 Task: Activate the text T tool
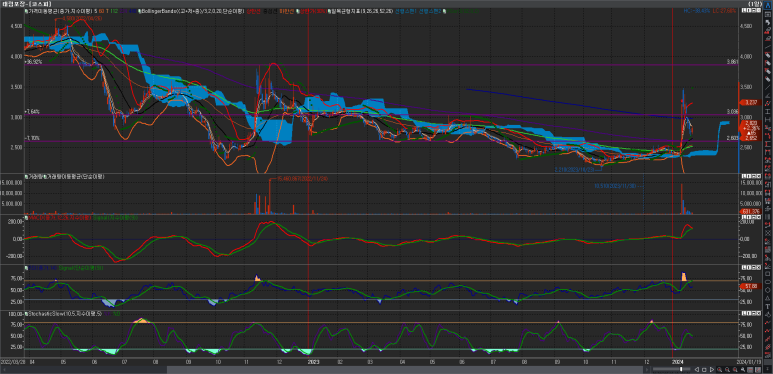tap(768, 306)
